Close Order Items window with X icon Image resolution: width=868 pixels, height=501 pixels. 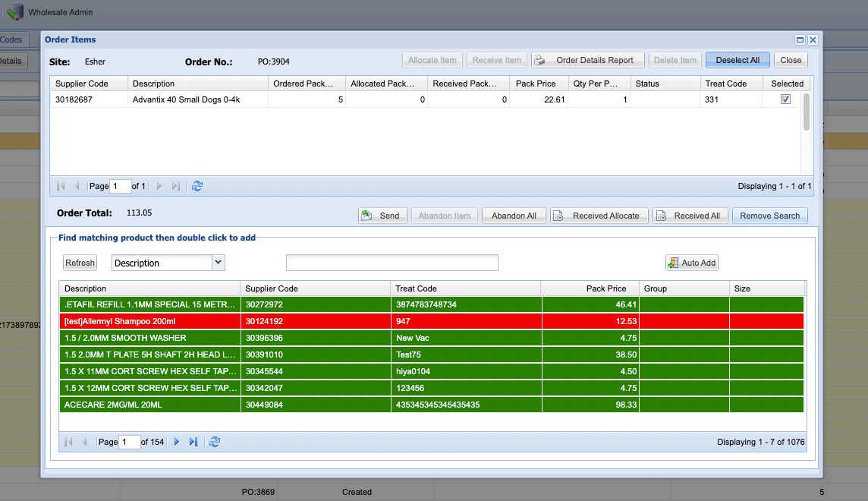coord(813,40)
